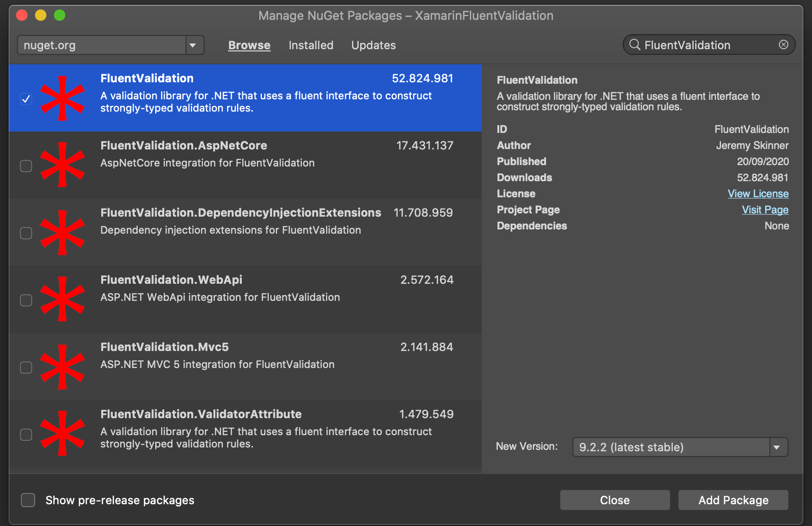The height and width of the screenshot is (526, 812).
Task: Click the magnifier icon in search field
Action: pos(635,44)
